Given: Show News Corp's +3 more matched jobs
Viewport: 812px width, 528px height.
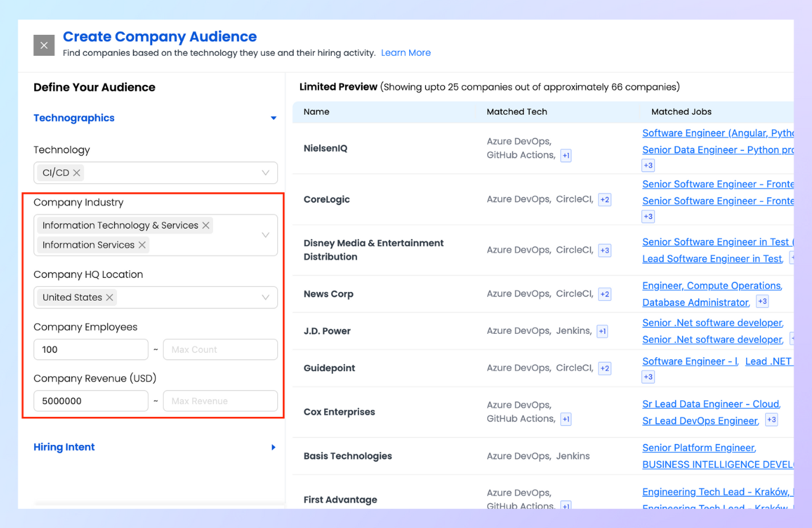Looking at the screenshot, I should (x=763, y=301).
